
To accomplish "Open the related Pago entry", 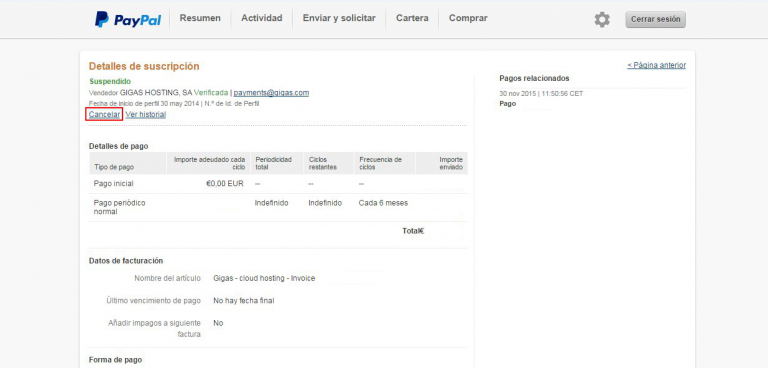I will 507,103.
